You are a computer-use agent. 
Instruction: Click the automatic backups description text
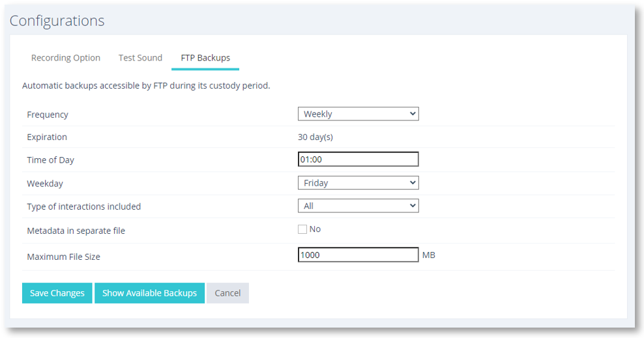click(x=146, y=86)
